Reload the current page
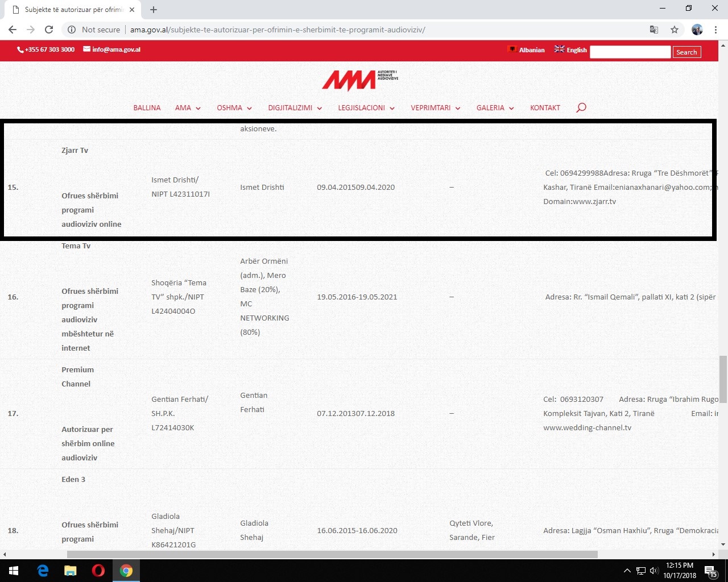Screen dimensions: 728x582 (49, 30)
